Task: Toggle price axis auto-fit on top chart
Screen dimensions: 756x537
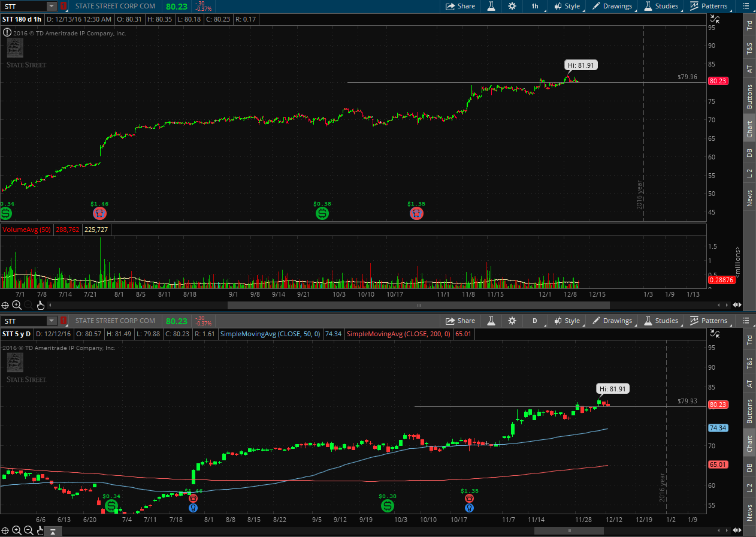Action: (x=714, y=18)
